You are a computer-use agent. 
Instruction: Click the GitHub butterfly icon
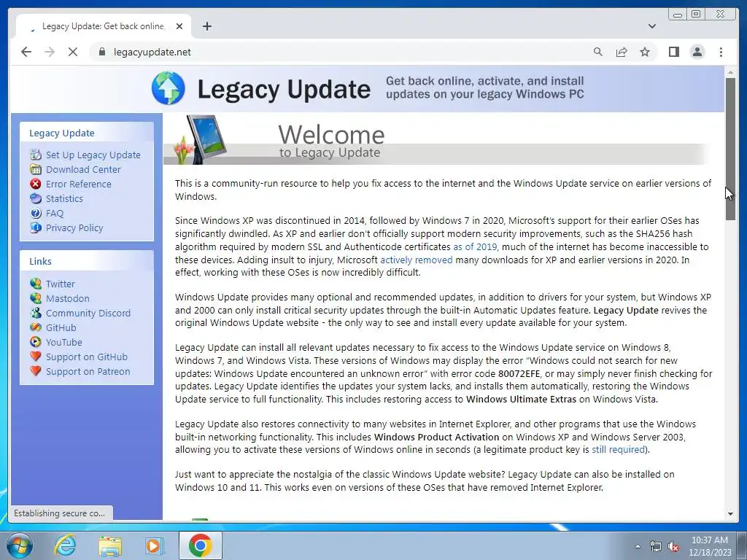36,327
